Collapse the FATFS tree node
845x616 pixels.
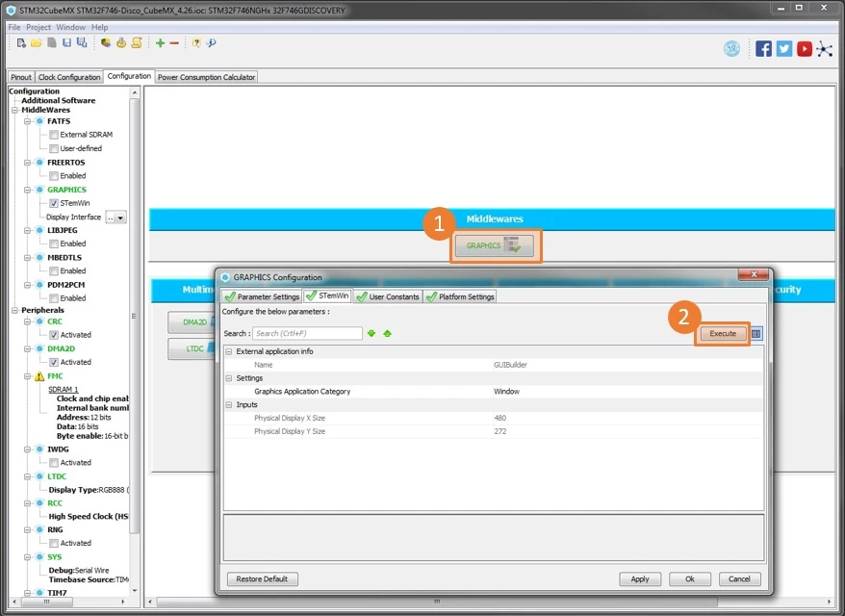coord(27,121)
